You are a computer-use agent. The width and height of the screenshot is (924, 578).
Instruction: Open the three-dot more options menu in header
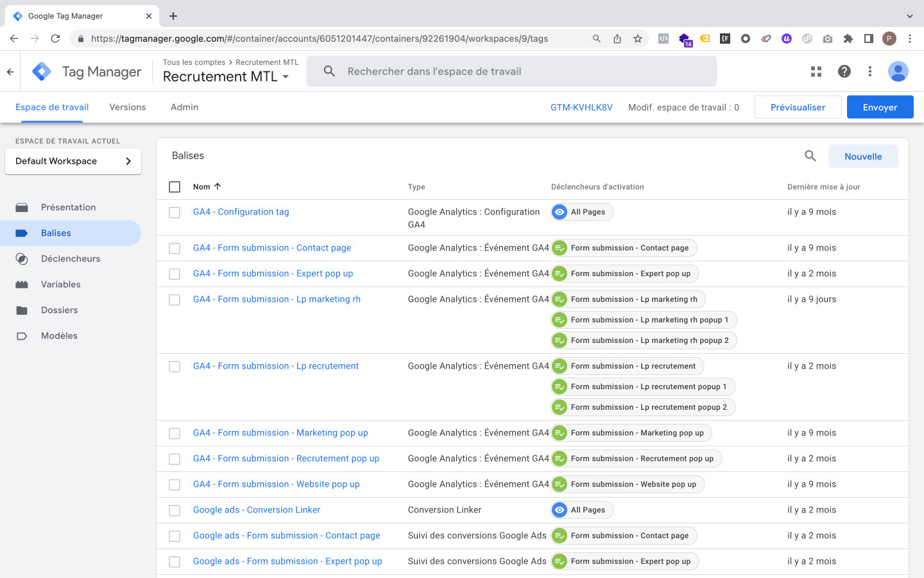(x=870, y=71)
